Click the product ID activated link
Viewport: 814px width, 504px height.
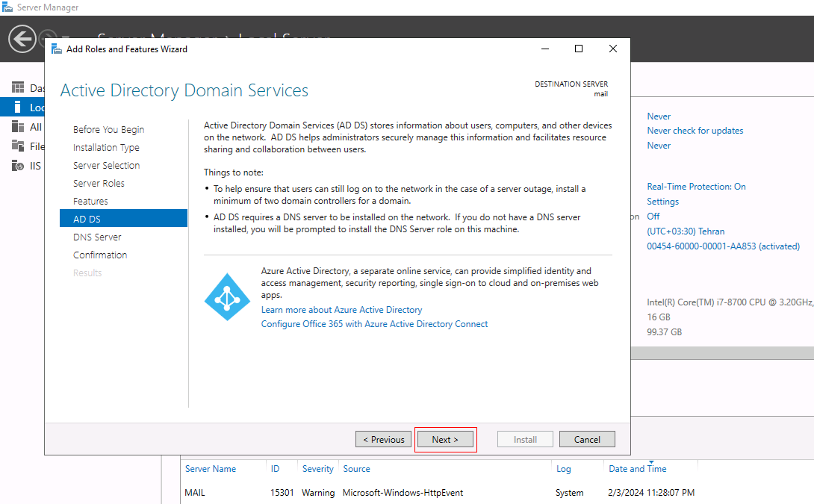(723, 246)
